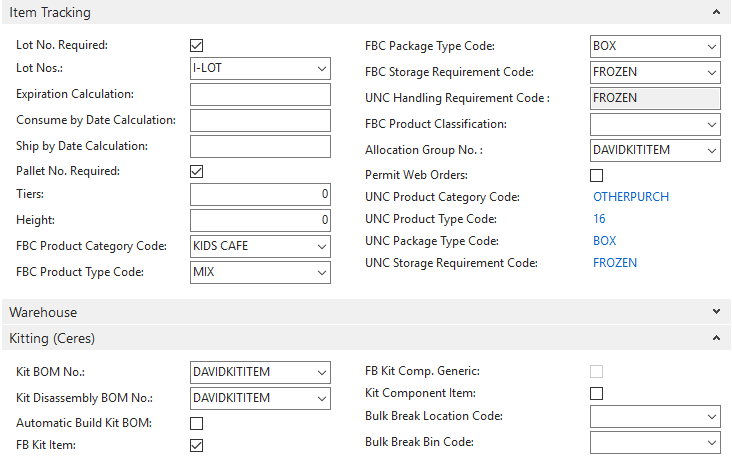732x472 pixels.
Task: Open the Allocation Group No. dropdown
Action: pyautogui.click(x=711, y=151)
